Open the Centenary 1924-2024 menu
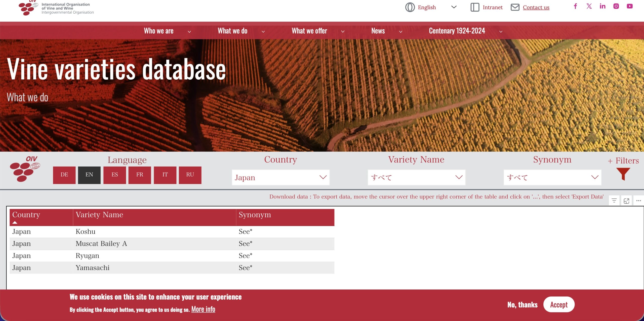The image size is (644, 321). pyautogui.click(x=457, y=31)
